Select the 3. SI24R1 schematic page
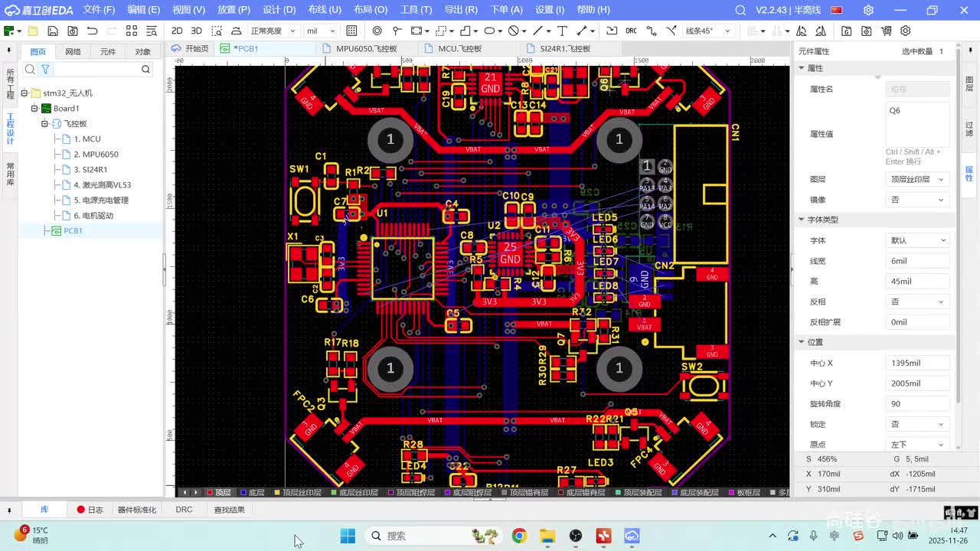This screenshot has width=980, height=551. click(90, 169)
